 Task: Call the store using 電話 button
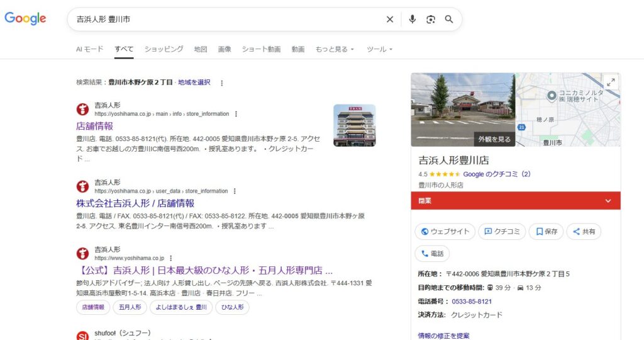click(432, 254)
